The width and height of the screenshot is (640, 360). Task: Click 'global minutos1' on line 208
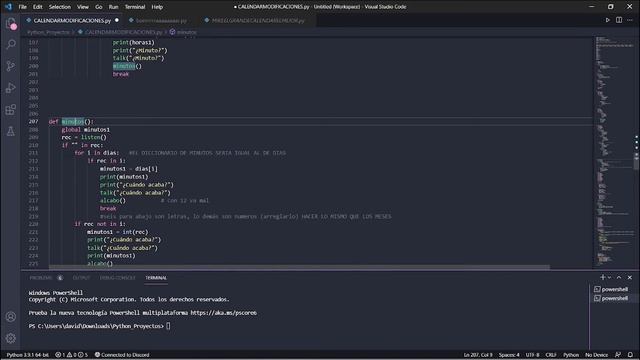(x=86, y=129)
